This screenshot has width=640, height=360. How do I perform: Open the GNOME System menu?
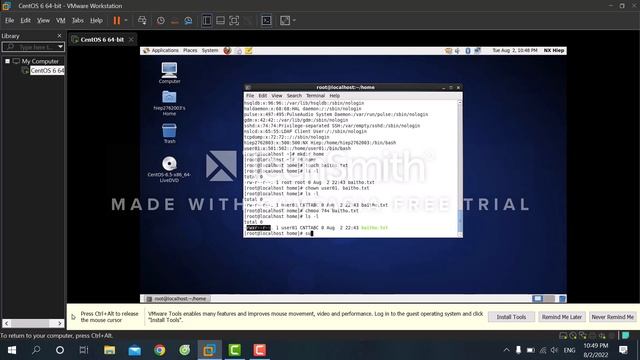click(x=210, y=51)
